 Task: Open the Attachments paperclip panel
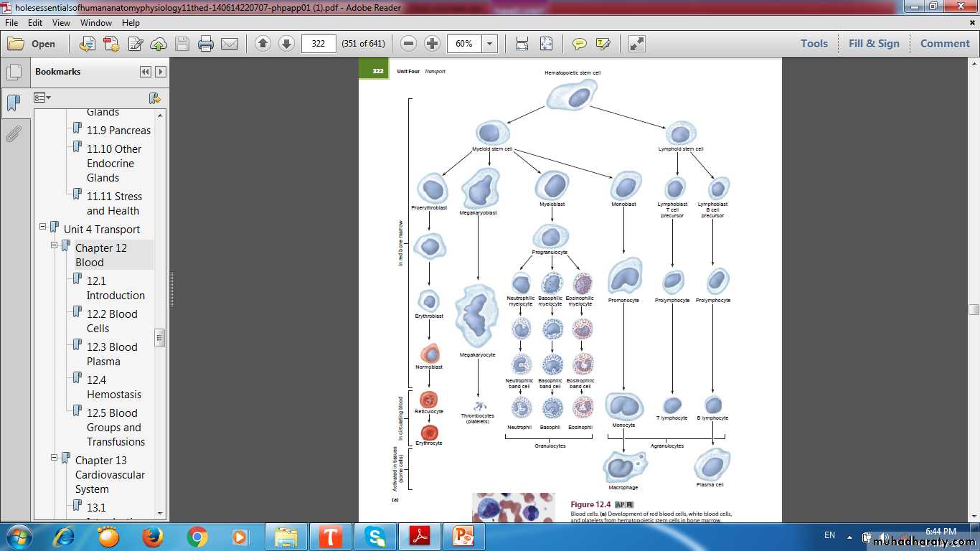(13, 133)
